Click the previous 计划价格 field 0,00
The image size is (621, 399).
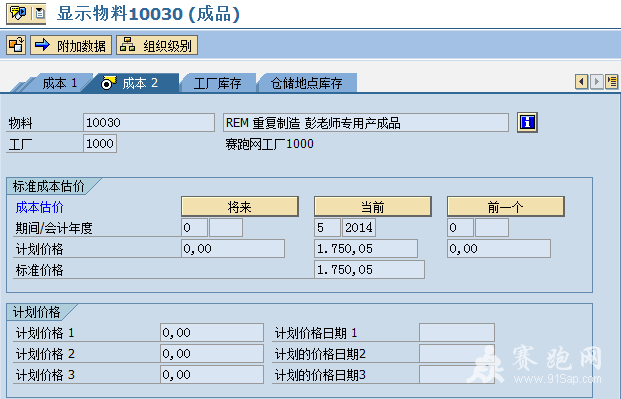click(499, 248)
